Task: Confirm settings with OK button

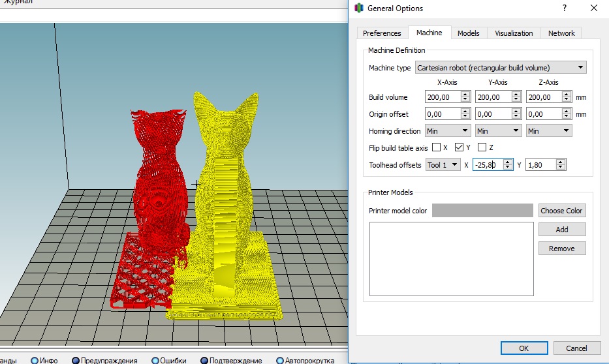Action: pyautogui.click(x=524, y=348)
